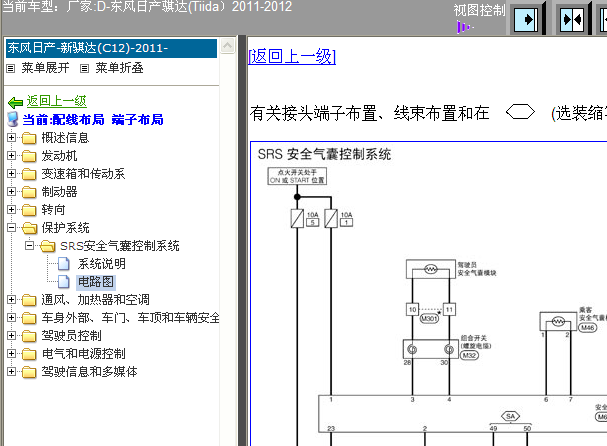Screen dimensions: 607x446
Task: Click the 菜单展开 list icon
Action: [x=11, y=69]
